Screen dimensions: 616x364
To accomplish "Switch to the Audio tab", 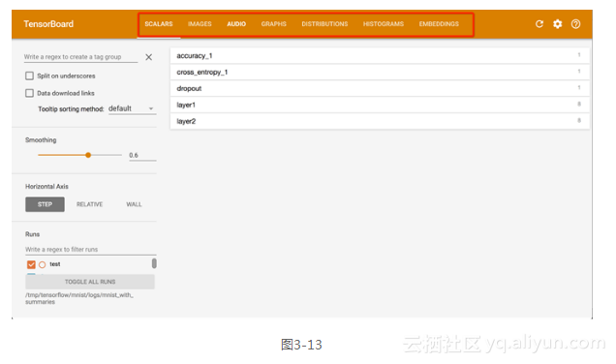I will (x=236, y=24).
